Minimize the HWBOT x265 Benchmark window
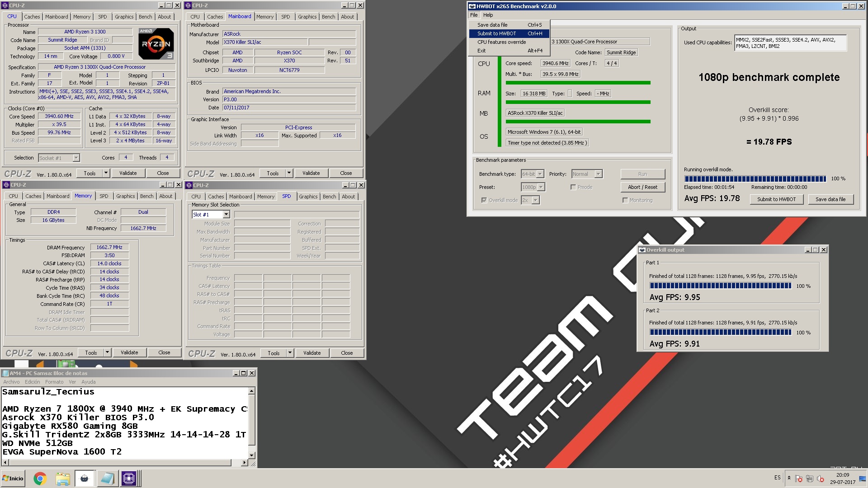The height and width of the screenshot is (488, 868). [x=845, y=6]
